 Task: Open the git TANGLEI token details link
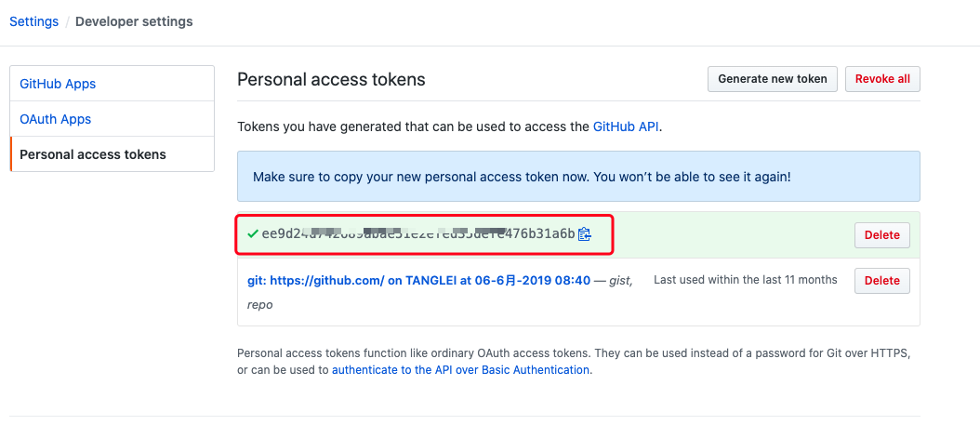tap(418, 280)
